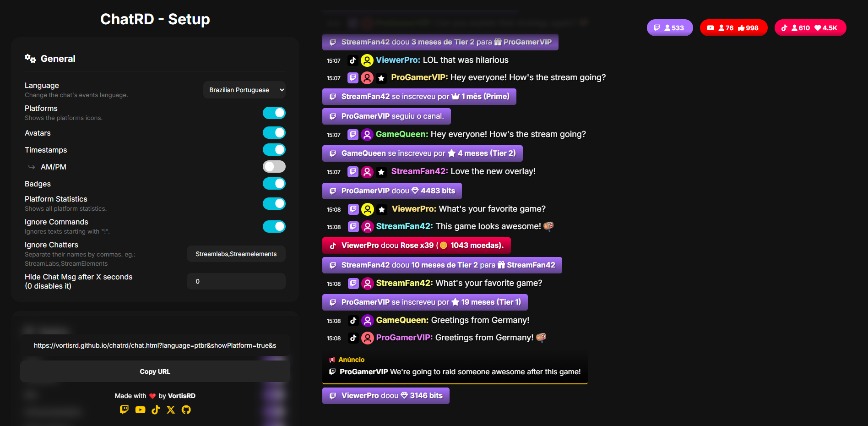Open the VortisRD author link
This screenshot has width=868, height=426.
coord(182,396)
